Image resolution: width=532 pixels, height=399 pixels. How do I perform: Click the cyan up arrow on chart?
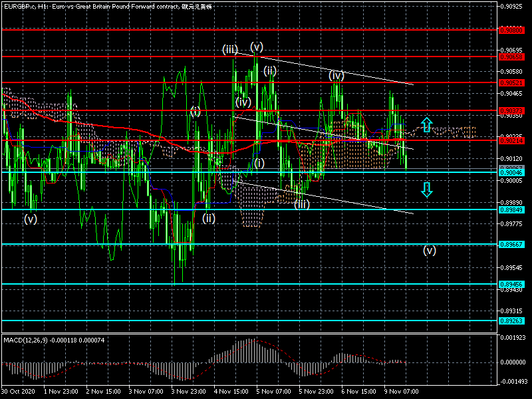point(427,124)
